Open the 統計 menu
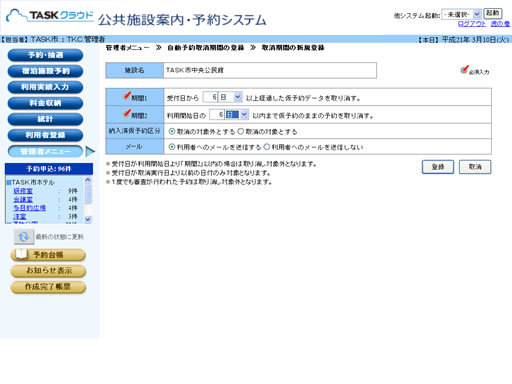 coord(45,119)
